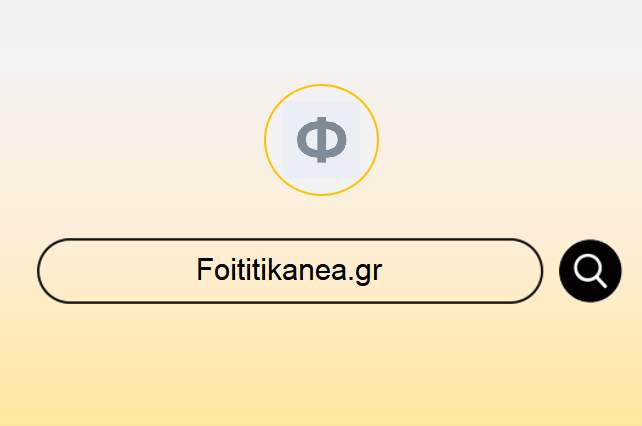
Task: Submit search using the black circle button
Action: click(x=590, y=271)
